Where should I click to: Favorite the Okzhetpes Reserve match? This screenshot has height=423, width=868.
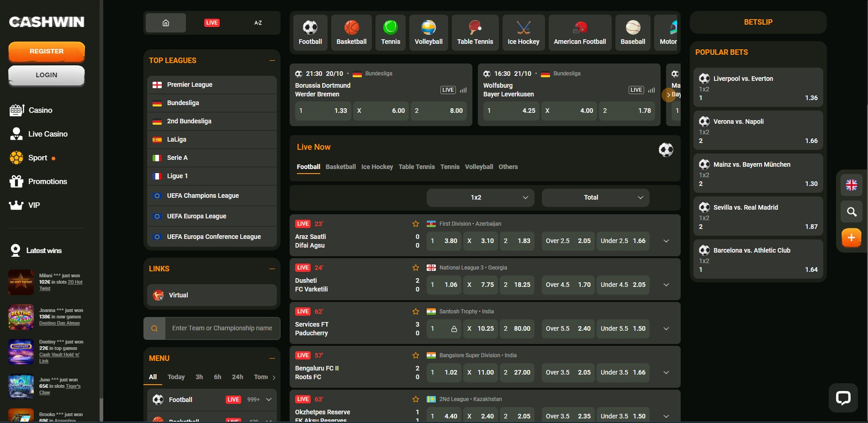tap(416, 399)
